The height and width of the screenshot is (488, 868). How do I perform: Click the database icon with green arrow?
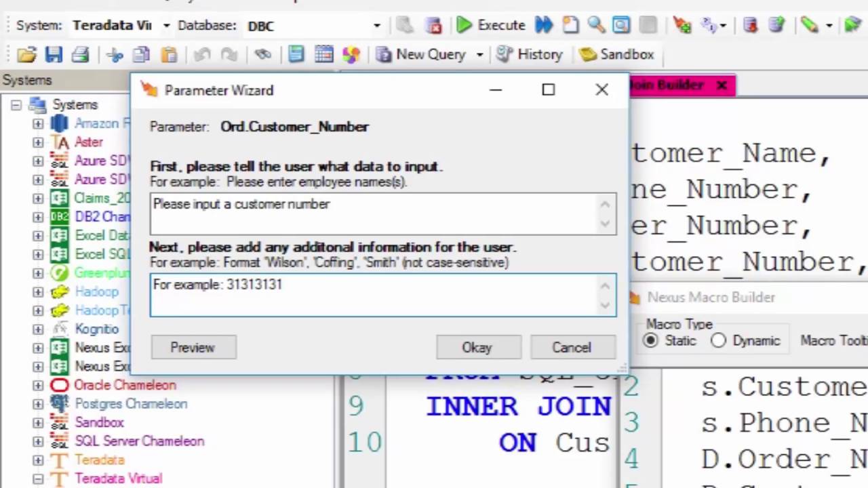776,26
